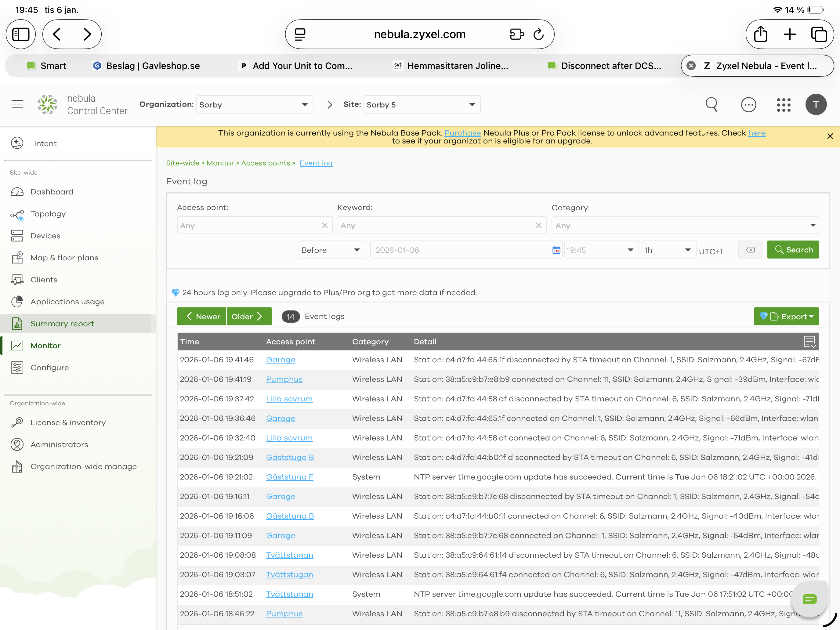Clear the Access point filter field
This screenshot has height=630, width=840.
tap(324, 225)
